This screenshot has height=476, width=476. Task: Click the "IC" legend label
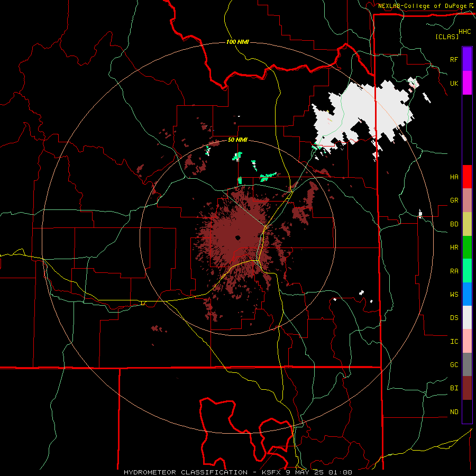tap(454, 342)
